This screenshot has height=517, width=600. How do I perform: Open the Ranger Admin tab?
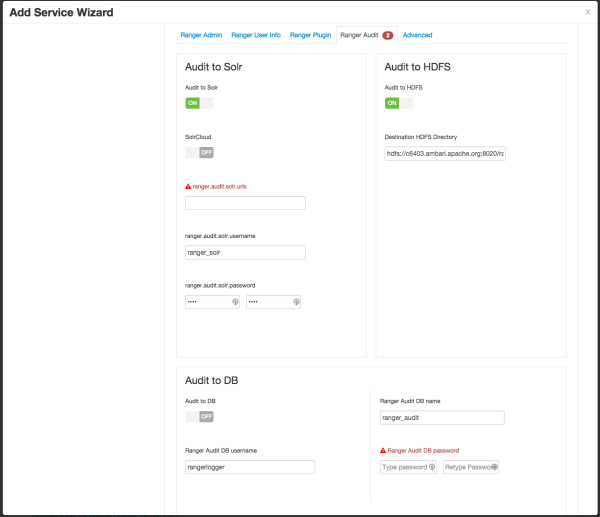(x=201, y=35)
